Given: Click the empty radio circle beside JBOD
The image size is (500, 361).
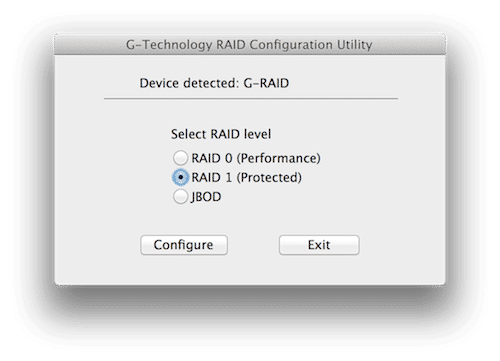Looking at the screenshot, I should coord(180,197).
